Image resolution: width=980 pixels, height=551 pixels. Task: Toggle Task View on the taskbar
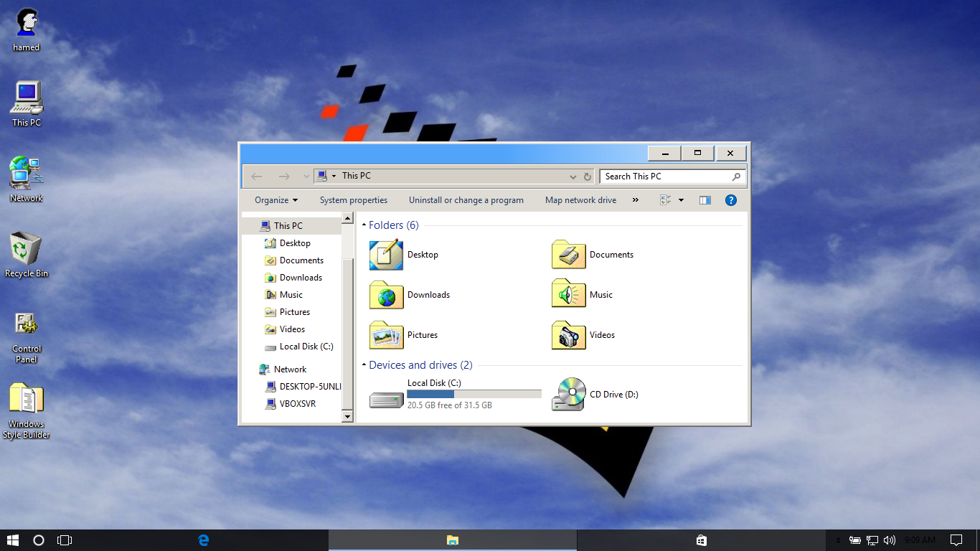coord(64,540)
